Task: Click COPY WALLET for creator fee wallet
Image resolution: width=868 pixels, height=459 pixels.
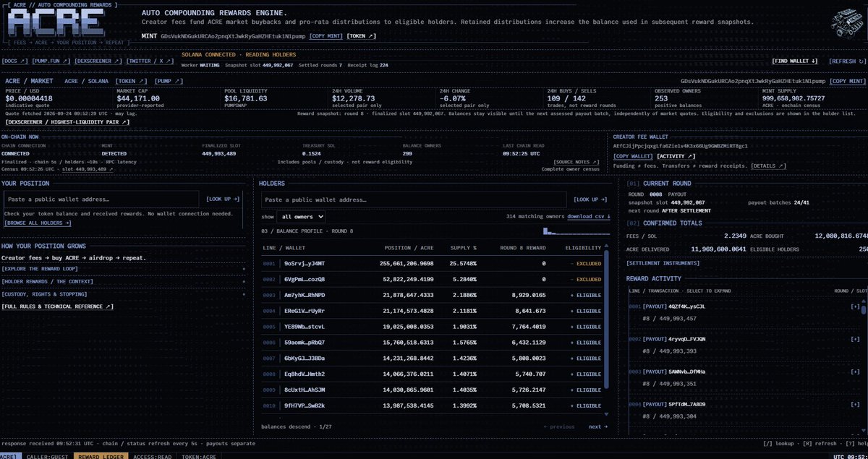Action: [x=634, y=156]
